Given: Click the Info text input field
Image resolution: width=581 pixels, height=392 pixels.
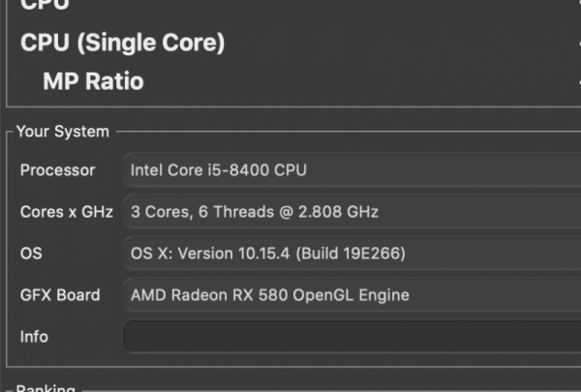Looking at the screenshot, I should click(352, 337).
